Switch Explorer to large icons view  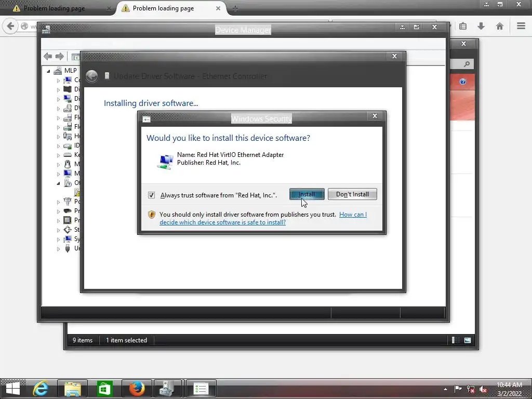[468, 340]
